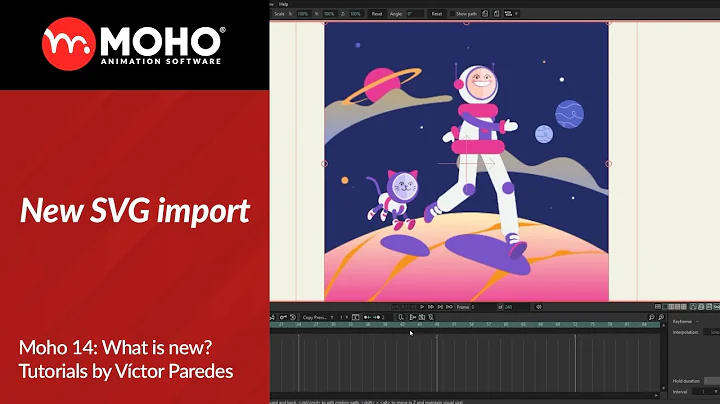The height and width of the screenshot is (404, 720).
Task: Click the top-center handle of the canvas frame
Action: coord(467,22)
